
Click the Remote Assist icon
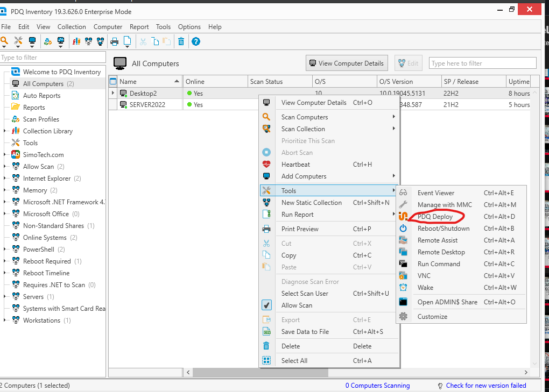pyautogui.click(x=403, y=240)
